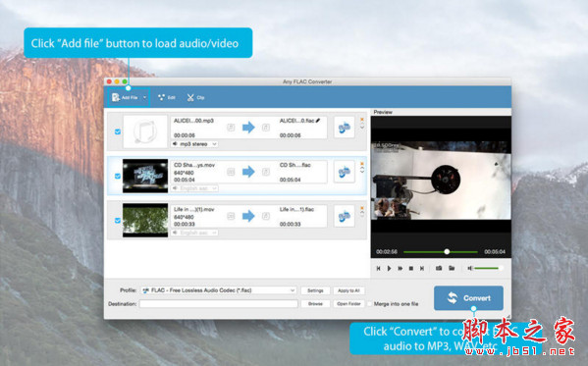Stop the preview playback
This screenshot has height=366, width=588.
coord(411,268)
